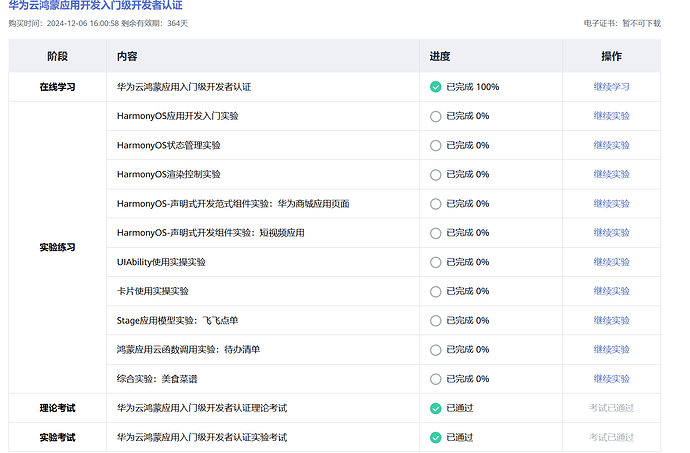690x453 pixels.
Task: Open 继续实验 for 卡片使用实操实验
Action: coord(611,291)
